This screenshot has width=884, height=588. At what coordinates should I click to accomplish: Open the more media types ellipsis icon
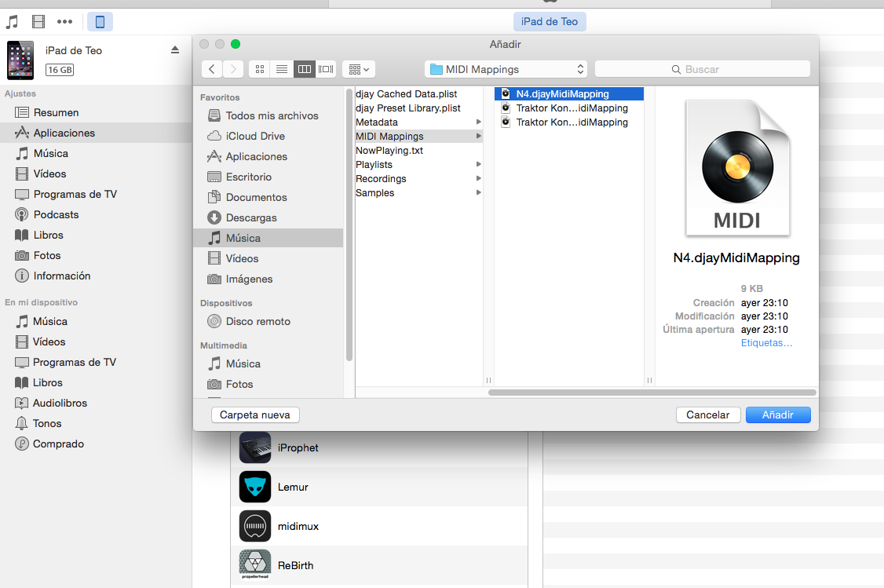[64, 21]
